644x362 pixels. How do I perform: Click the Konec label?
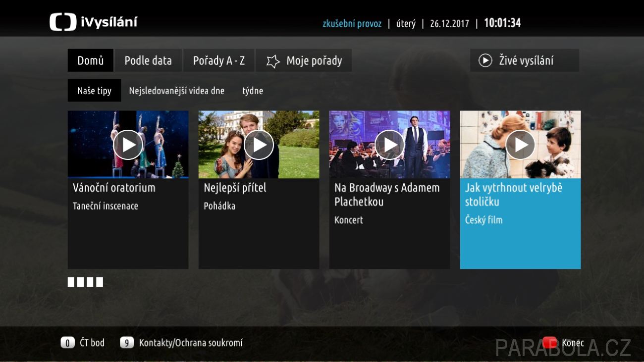pos(573,343)
